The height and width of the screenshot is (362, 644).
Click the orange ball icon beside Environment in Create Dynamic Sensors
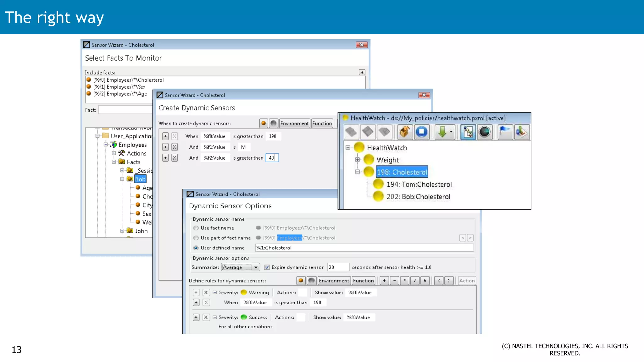(264, 123)
